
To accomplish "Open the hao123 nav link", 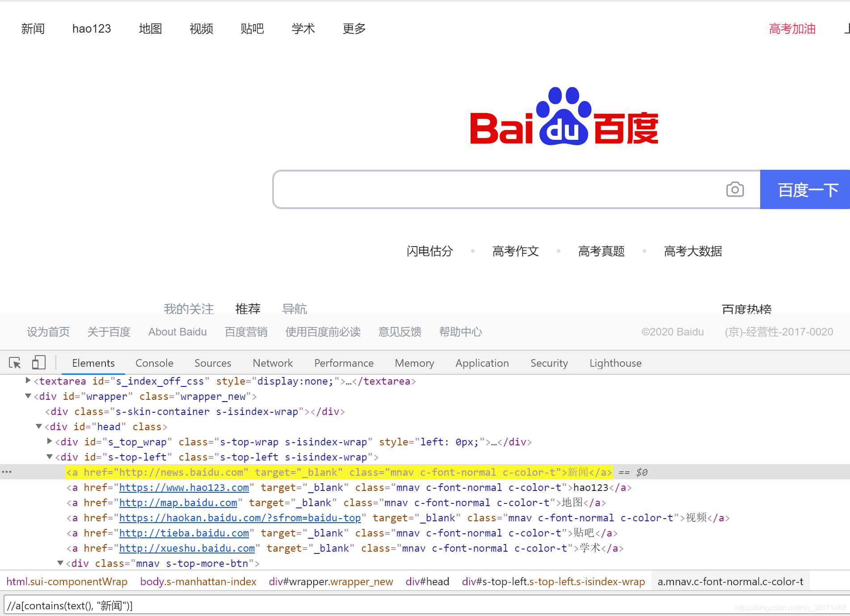I will pos(92,29).
